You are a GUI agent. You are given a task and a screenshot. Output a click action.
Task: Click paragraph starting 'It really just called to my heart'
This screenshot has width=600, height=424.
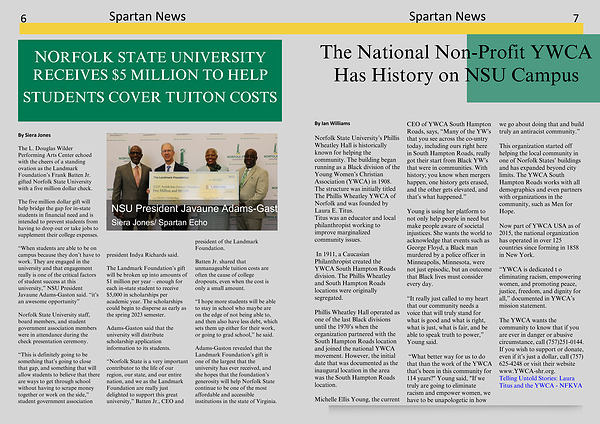[x=447, y=320]
